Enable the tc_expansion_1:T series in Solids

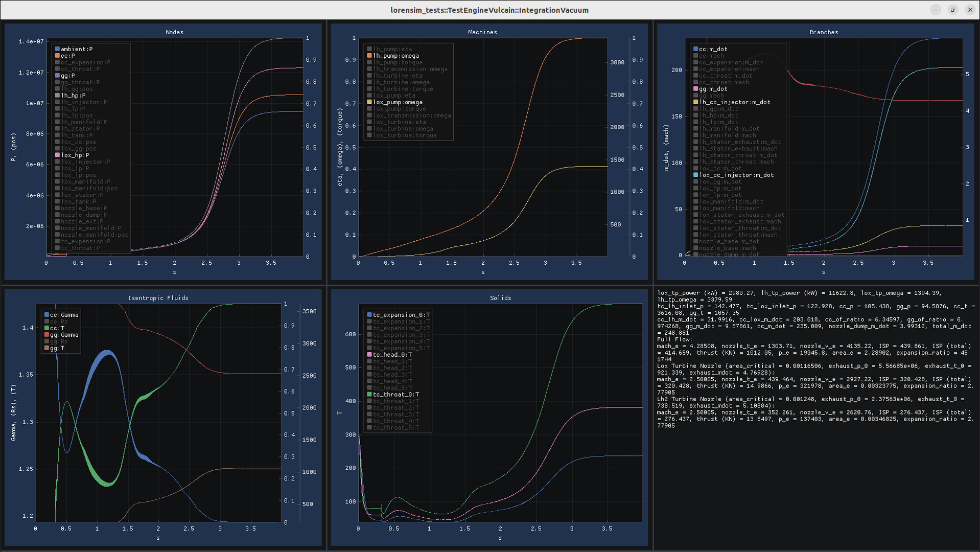tap(401, 321)
